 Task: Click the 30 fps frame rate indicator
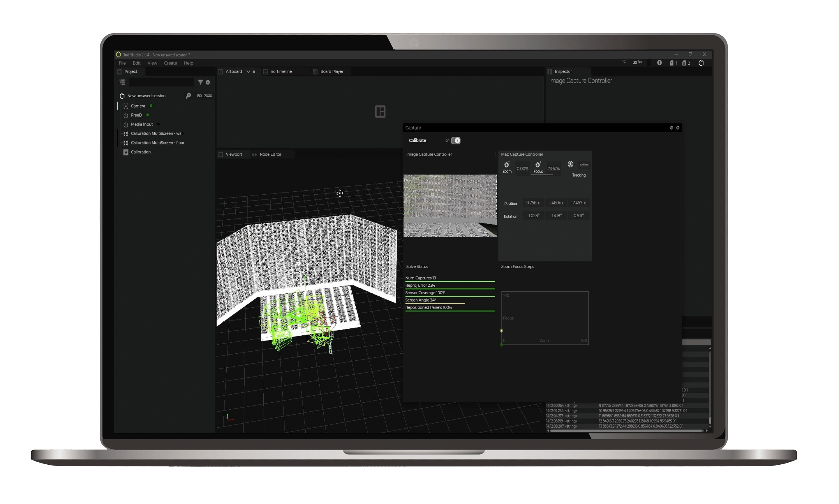click(637, 63)
